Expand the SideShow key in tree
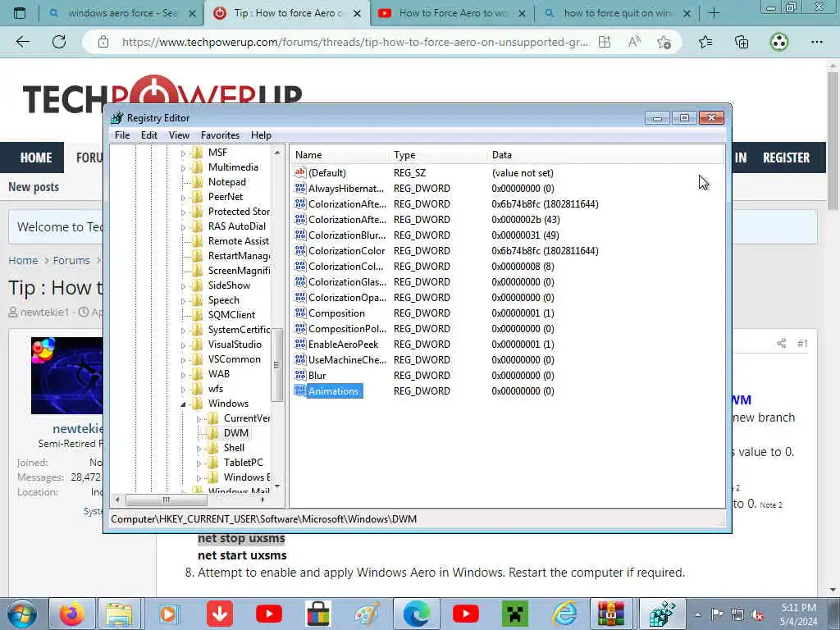 183,286
